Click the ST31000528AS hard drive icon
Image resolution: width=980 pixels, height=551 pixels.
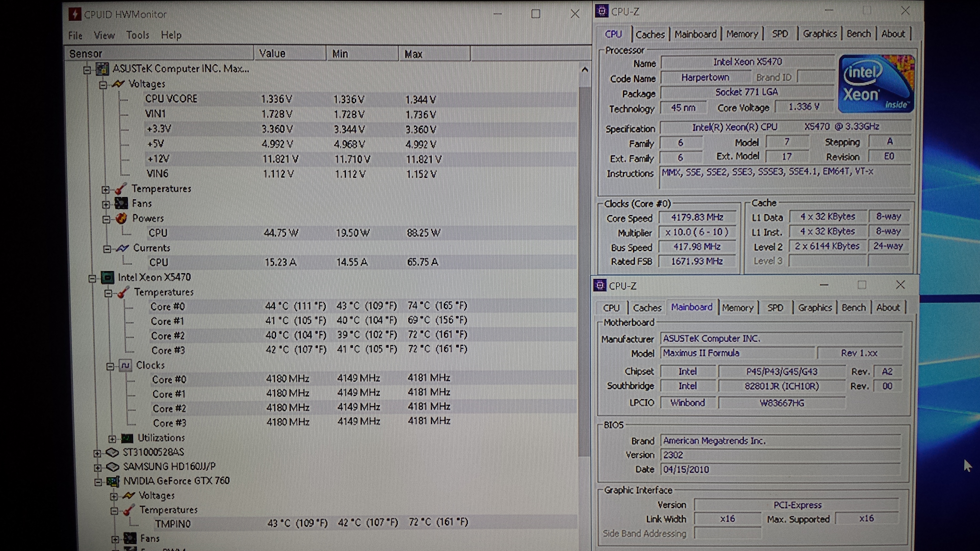(112, 452)
